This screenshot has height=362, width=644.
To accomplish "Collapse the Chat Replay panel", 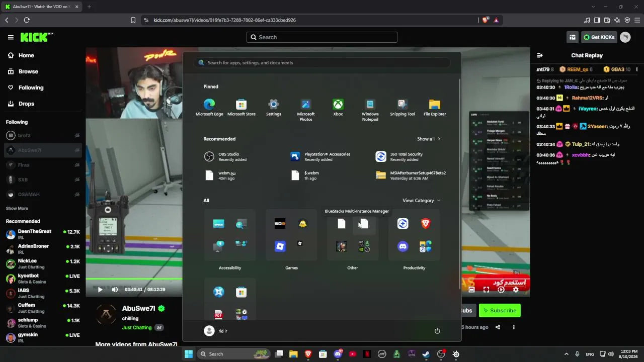I will tap(540, 55).
